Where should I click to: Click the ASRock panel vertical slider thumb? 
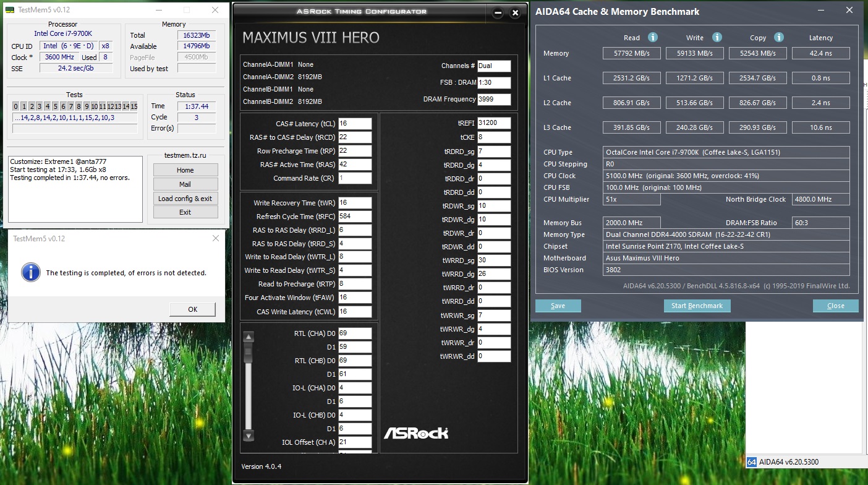[x=249, y=353]
